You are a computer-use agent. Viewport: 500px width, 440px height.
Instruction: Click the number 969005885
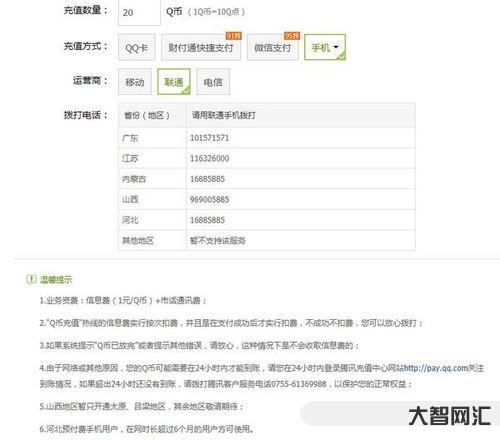pyautogui.click(x=209, y=199)
